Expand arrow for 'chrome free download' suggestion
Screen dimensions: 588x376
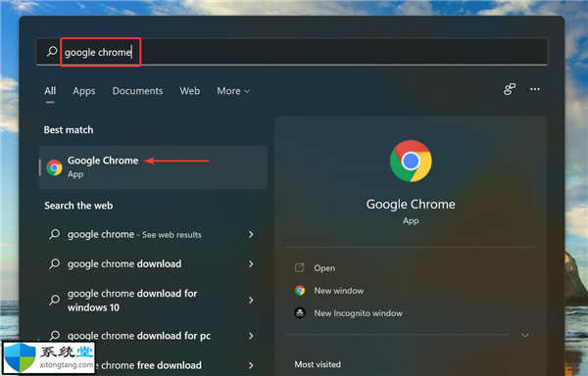(251, 365)
